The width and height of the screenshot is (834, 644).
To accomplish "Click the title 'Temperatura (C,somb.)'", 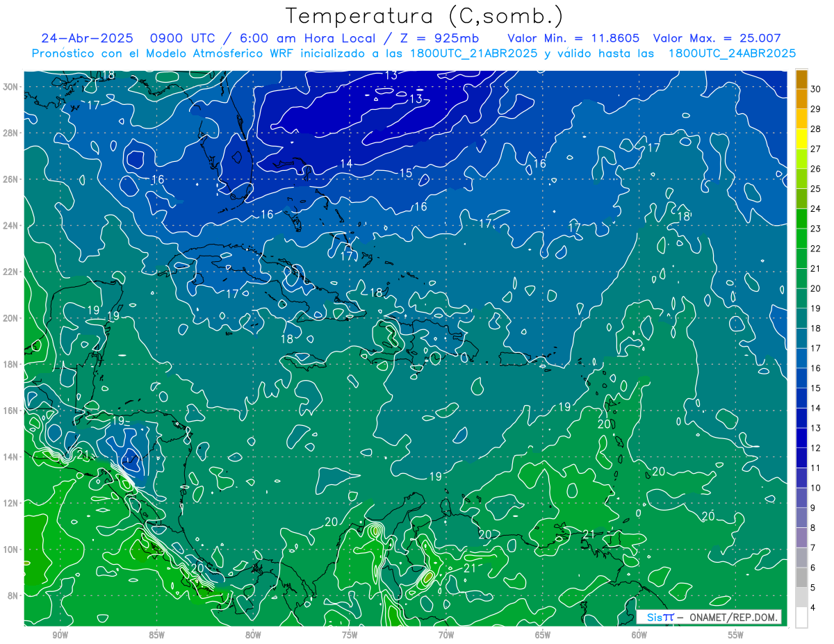I will 425,16.
